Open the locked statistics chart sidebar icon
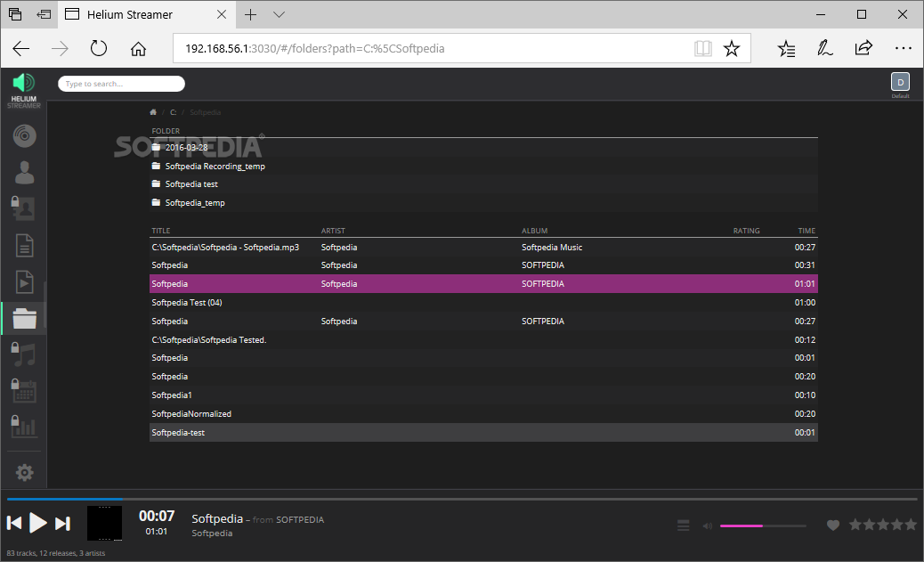 [23, 426]
